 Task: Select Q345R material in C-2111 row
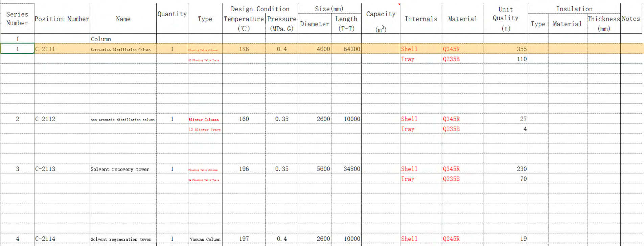[x=463, y=49]
